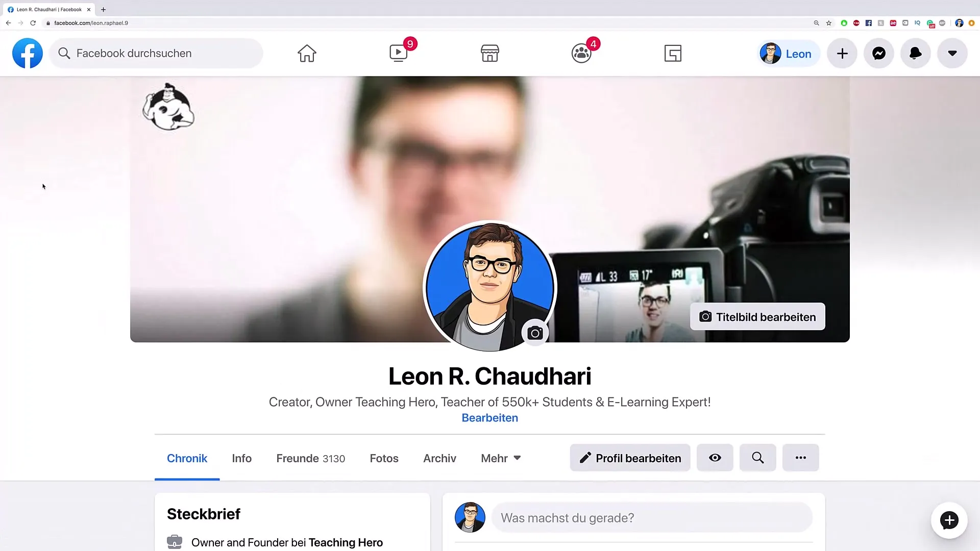
Task: Click the notifications bell icon
Action: [915, 53]
